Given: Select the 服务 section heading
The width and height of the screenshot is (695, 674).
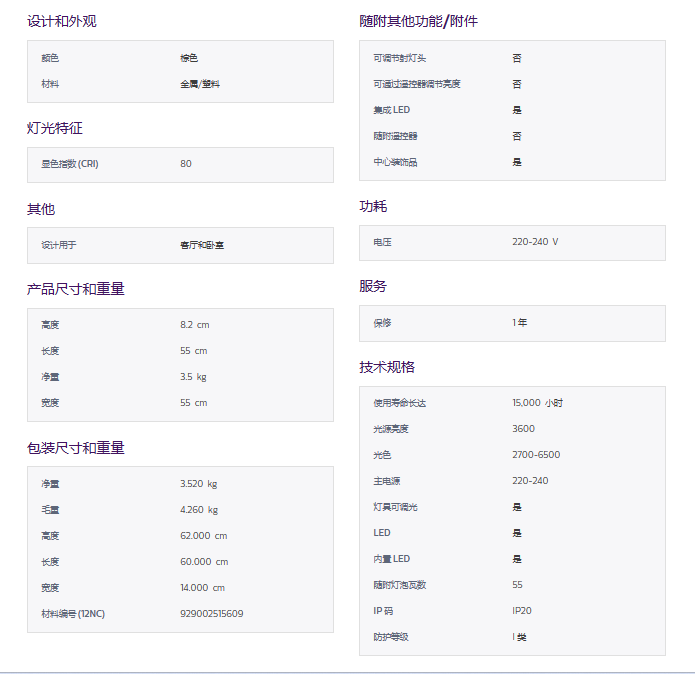Looking at the screenshot, I should (x=373, y=286).
